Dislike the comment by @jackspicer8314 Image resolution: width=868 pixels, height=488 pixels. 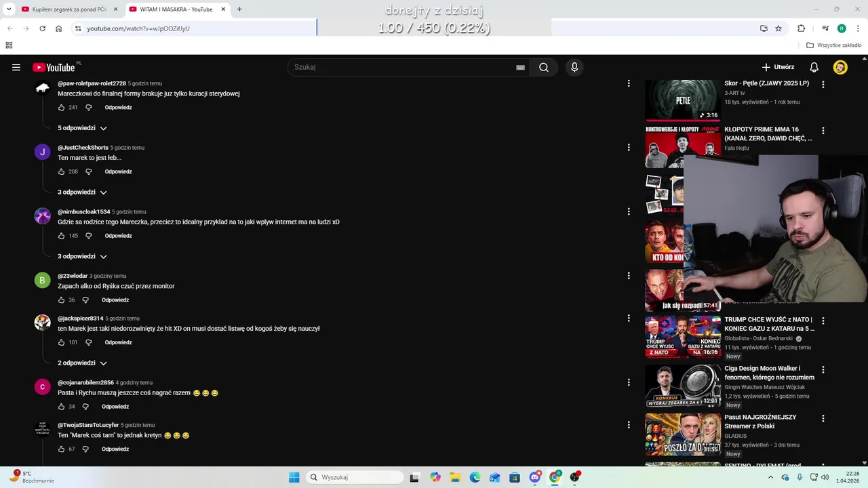(88, 343)
